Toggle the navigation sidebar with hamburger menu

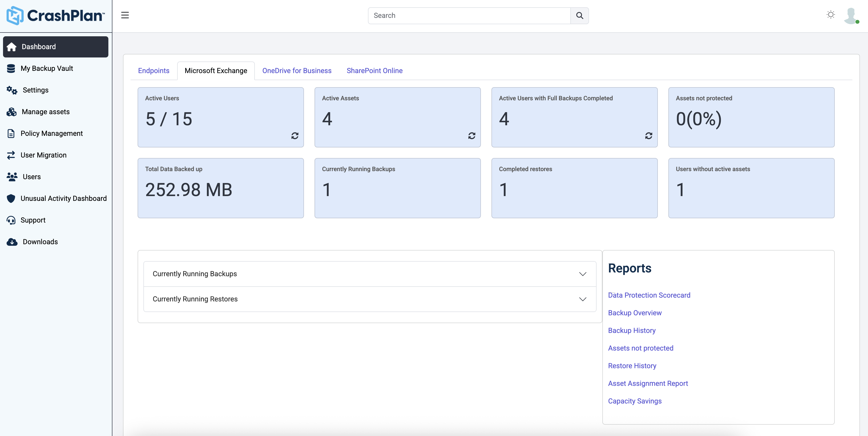[125, 15]
